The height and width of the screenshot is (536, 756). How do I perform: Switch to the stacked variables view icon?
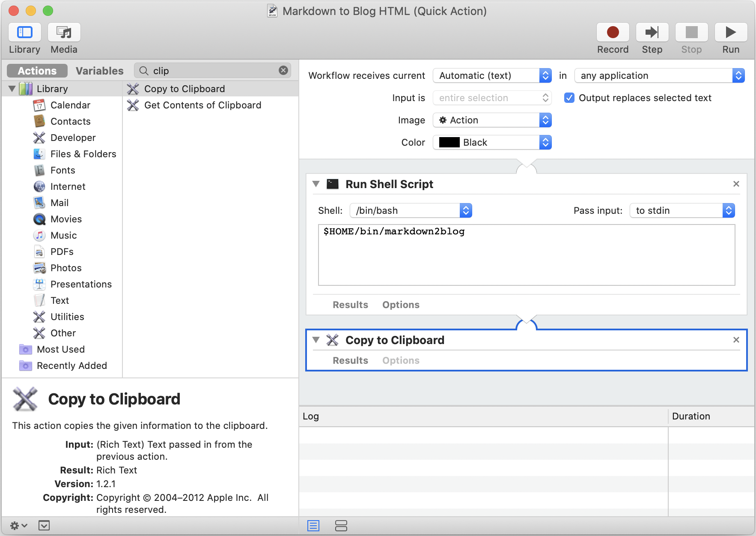click(x=341, y=525)
